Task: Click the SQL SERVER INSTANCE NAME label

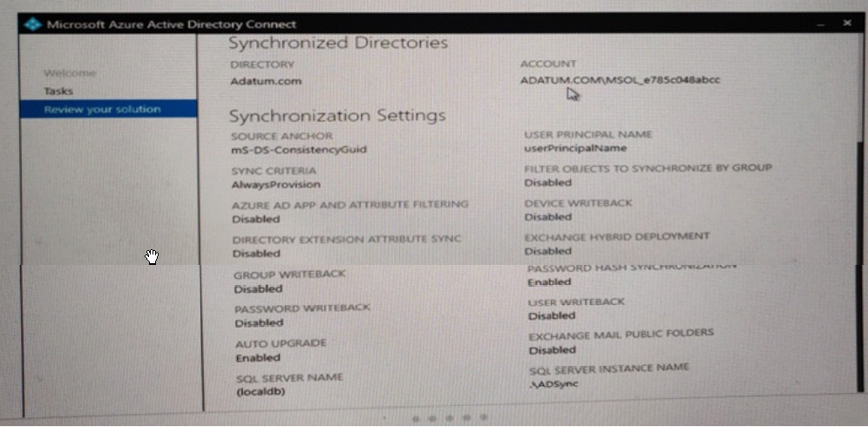Action: point(609,369)
